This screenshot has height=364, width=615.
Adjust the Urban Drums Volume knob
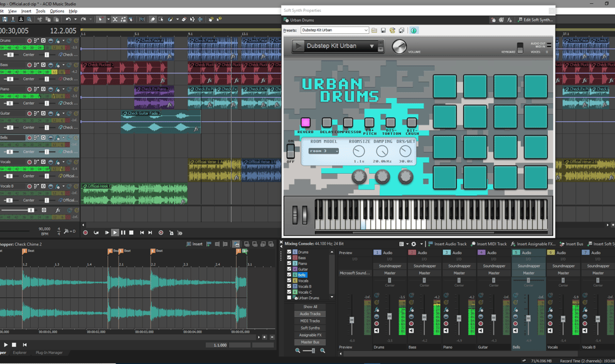[399, 46]
